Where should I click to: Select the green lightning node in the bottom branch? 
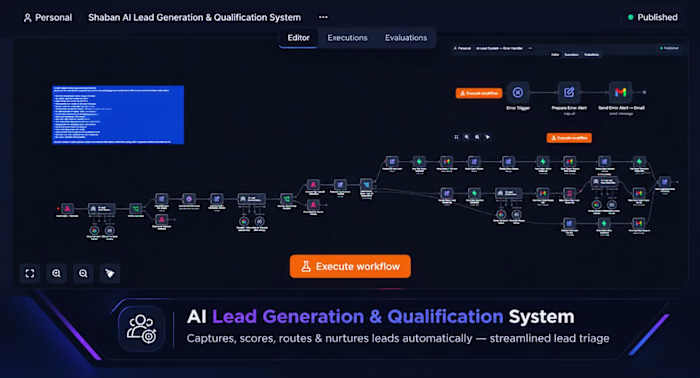604,223
